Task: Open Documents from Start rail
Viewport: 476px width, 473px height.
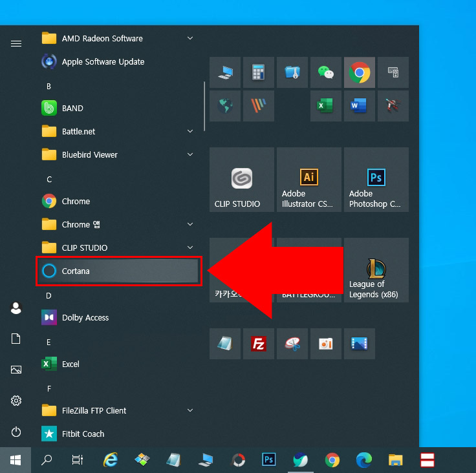Action: (x=16, y=339)
